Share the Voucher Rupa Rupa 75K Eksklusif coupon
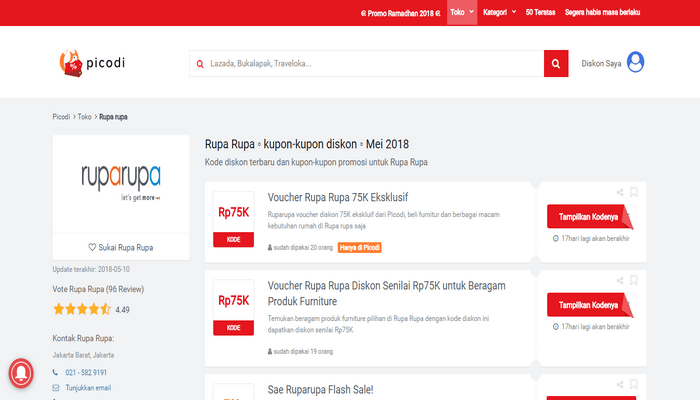The height and width of the screenshot is (400, 700). tap(620, 192)
